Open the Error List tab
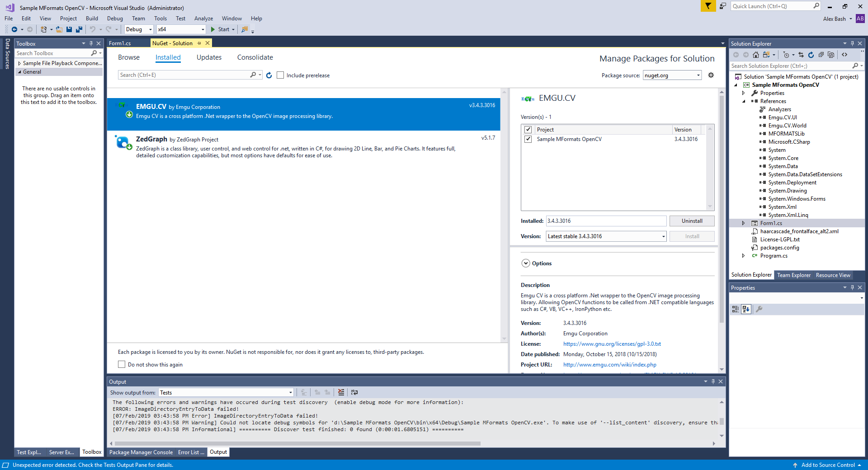868x470 pixels. click(191, 452)
